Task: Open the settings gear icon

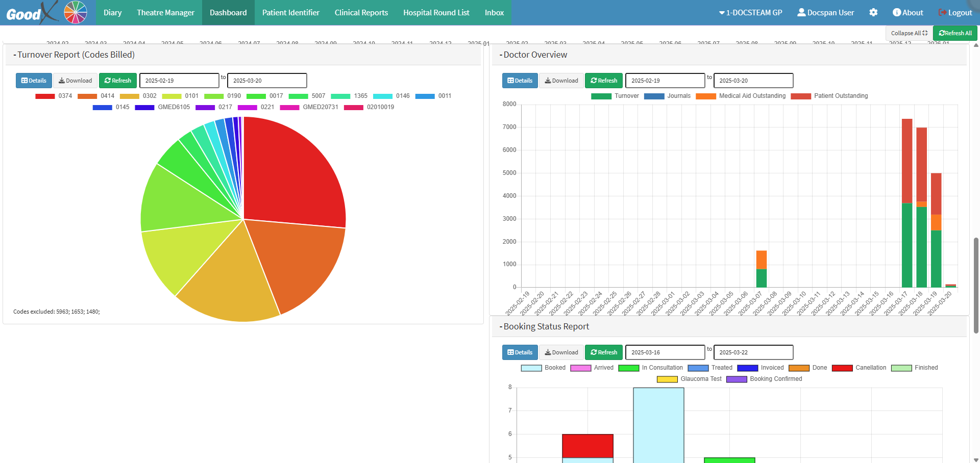Action: [x=873, y=12]
